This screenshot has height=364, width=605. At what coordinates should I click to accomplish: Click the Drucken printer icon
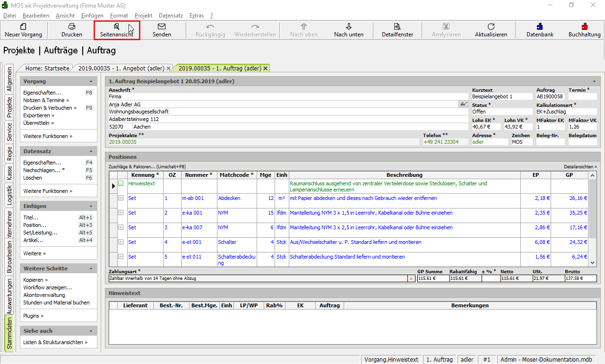pyautogui.click(x=72, y=27)
